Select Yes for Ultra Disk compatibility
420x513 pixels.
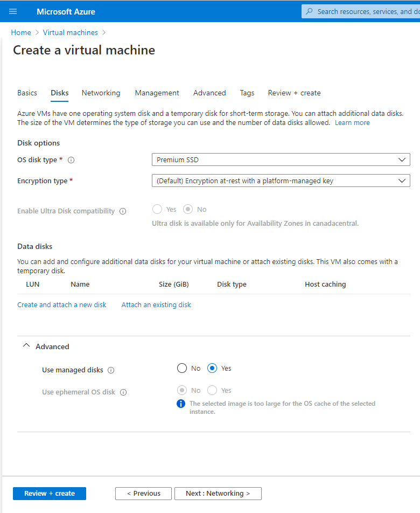[157, 210]
